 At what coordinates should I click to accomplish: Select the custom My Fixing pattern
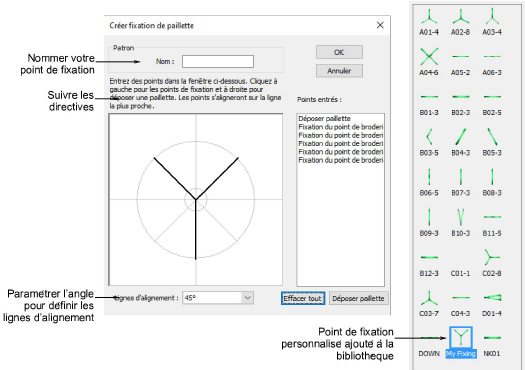click(x=461, y=342)
